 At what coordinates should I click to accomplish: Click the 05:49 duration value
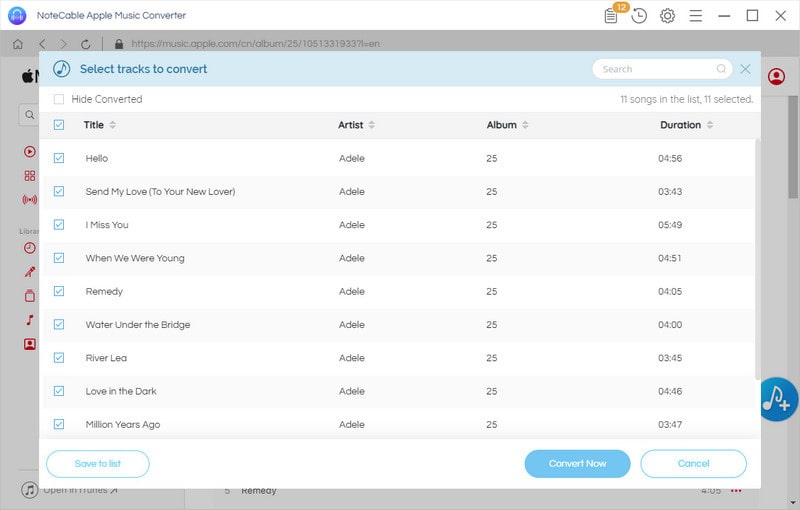tap(670, 225)
